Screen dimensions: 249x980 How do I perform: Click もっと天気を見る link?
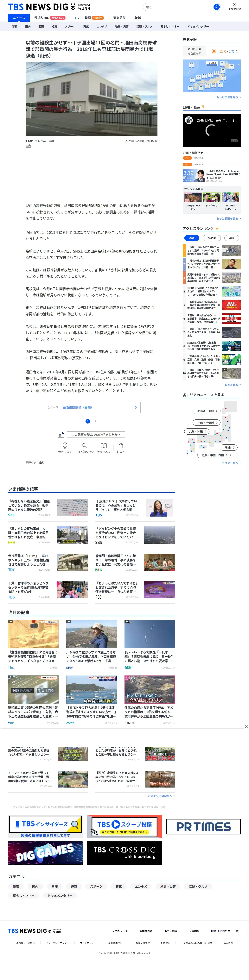(x=228, y=97)
